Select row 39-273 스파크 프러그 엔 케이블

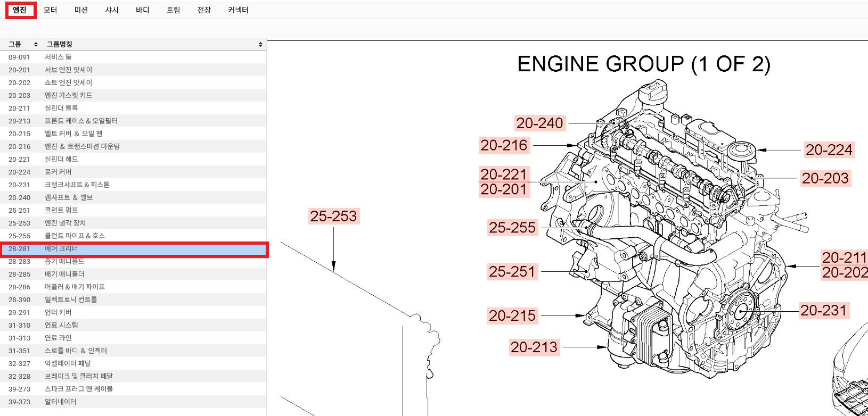(x=133, y=389)
